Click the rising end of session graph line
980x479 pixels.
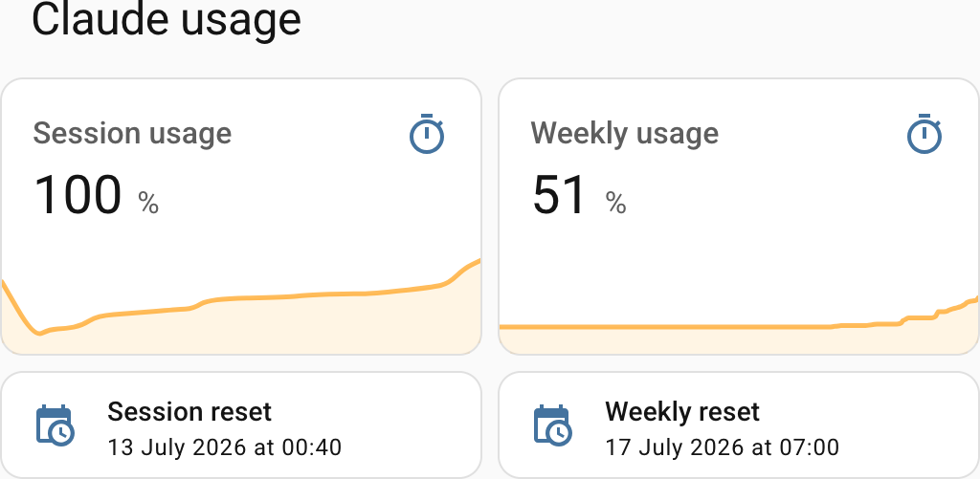point(462,271)
